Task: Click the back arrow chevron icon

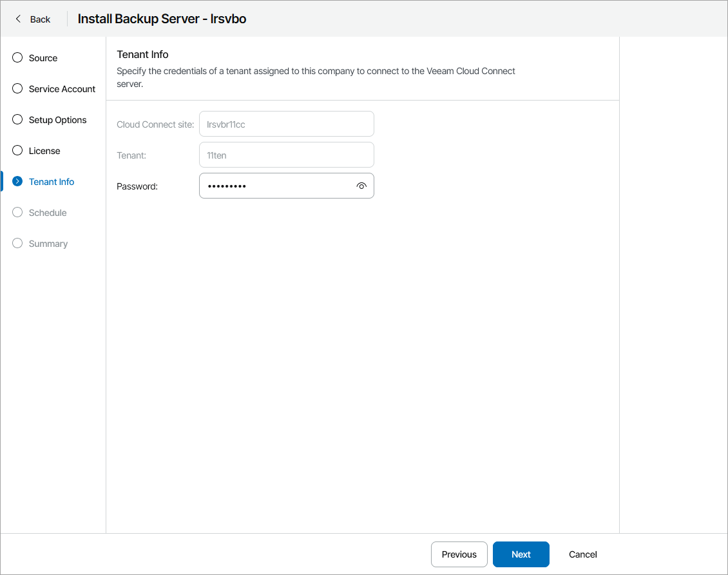Action: (x=17, y=19)
